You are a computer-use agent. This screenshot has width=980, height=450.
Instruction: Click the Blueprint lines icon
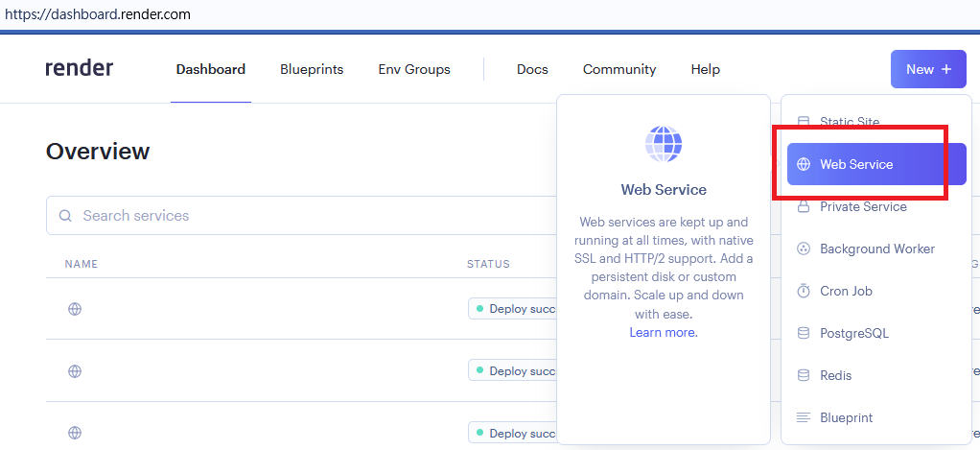click(804, 417)
